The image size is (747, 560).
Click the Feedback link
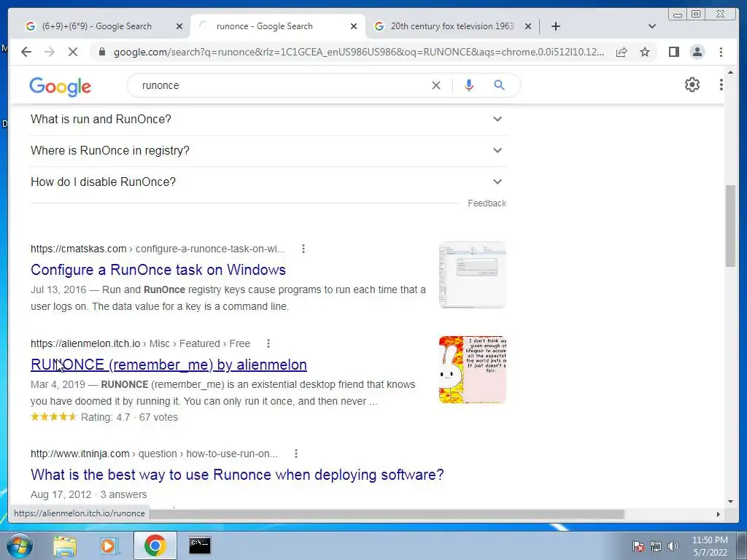(487, 203)
